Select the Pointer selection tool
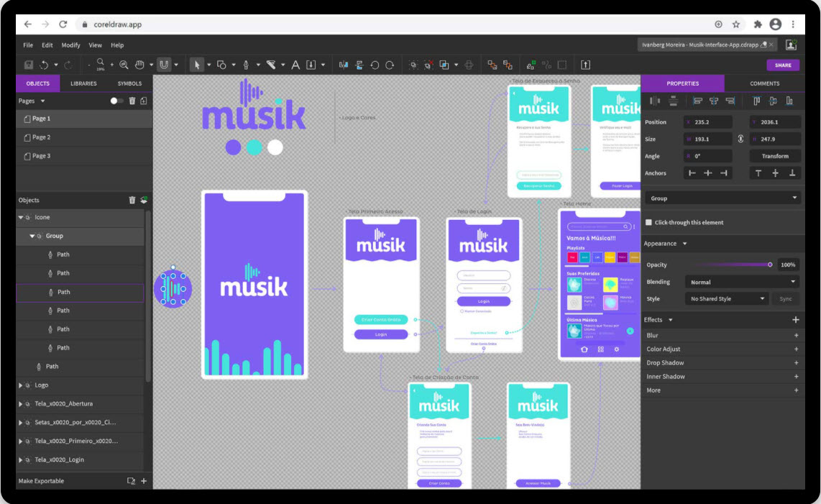This screenshot has width=821, height=504. (197, 65)
